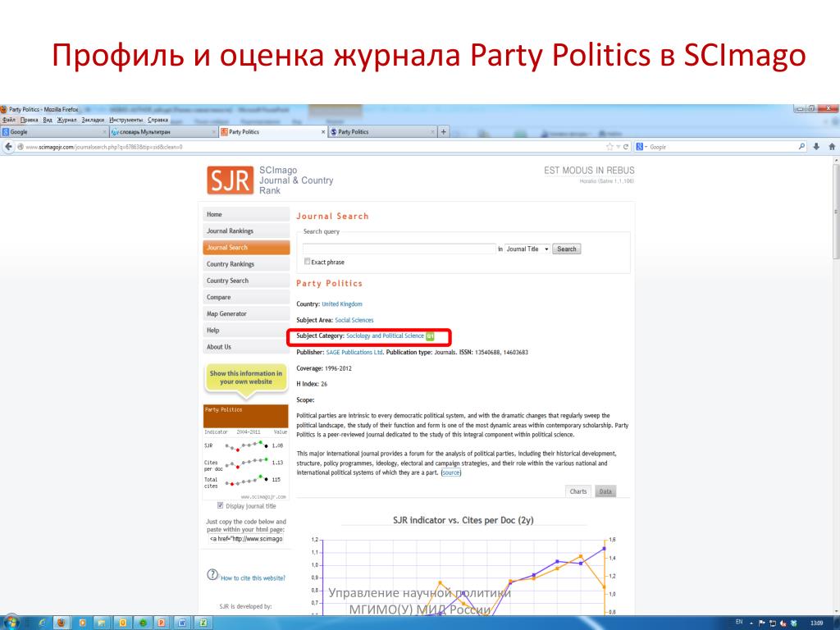Screen dimensions: 840x630
Task: Open the Закладки menu
Action: pos(93,120)
